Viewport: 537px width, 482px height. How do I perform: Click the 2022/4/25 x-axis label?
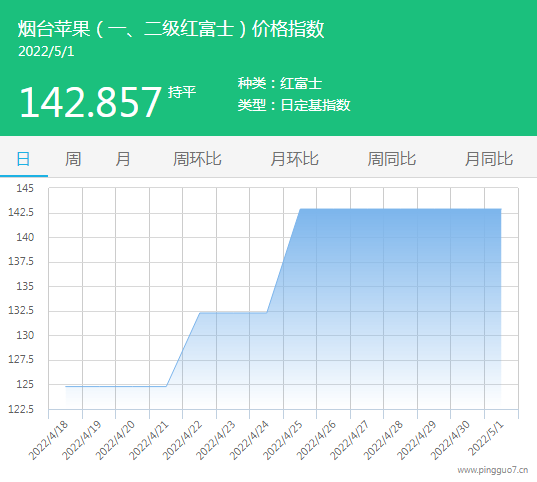coord(283,441)
